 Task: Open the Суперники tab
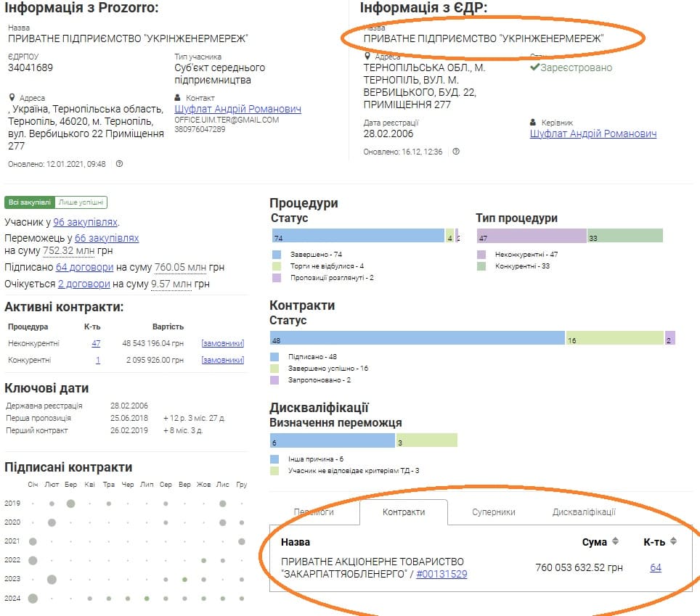(494, 512)
